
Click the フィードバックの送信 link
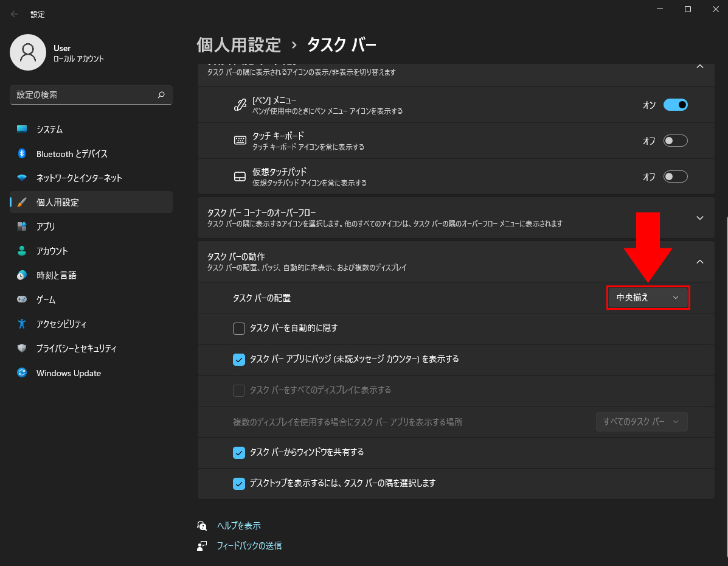pyautogui.click(x=249, y=545)
